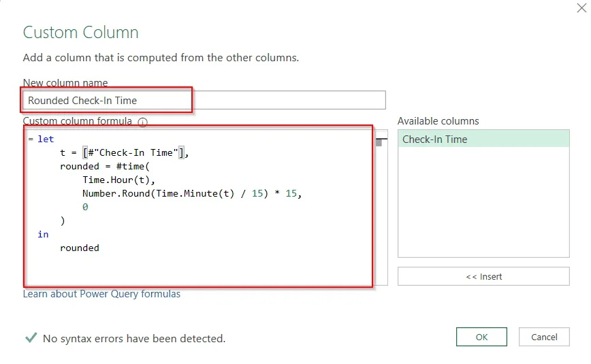Click the closing ')' line in formula
Screen dimensions: 591x364
pos(63,221)
